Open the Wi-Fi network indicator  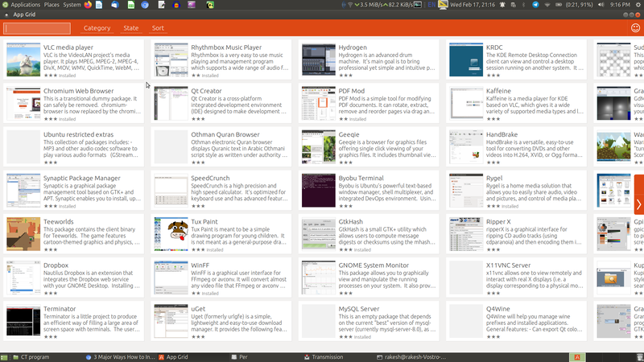[x=547, y=5]
